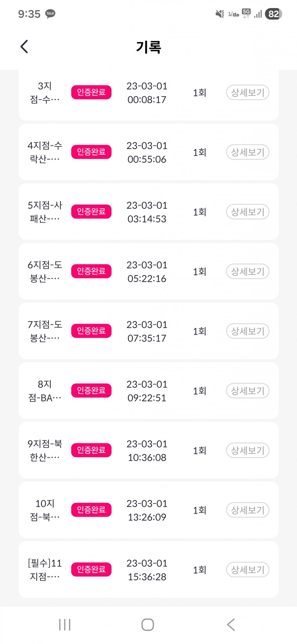
Task: Select the 8지점-BA record name
Action: pyautogui.click(x=45, y=391)
